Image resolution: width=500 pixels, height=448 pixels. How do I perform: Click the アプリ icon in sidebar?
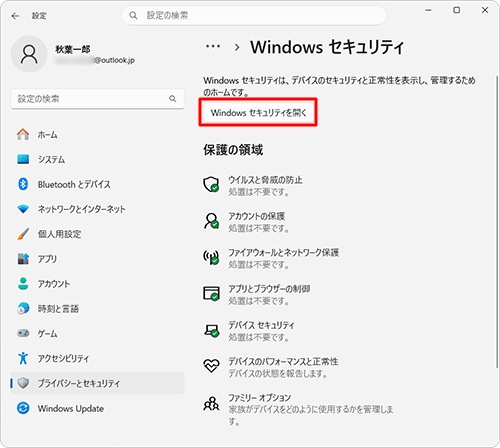[x=23, y=259]
